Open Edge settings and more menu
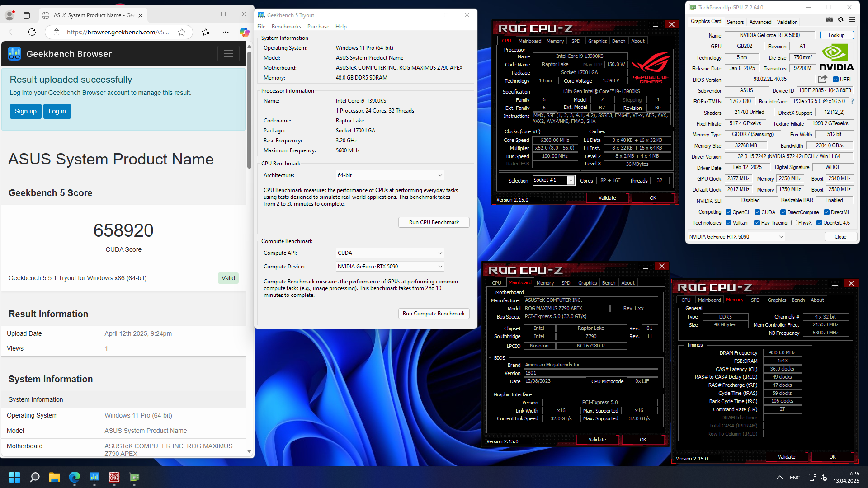 coord(226,32)
